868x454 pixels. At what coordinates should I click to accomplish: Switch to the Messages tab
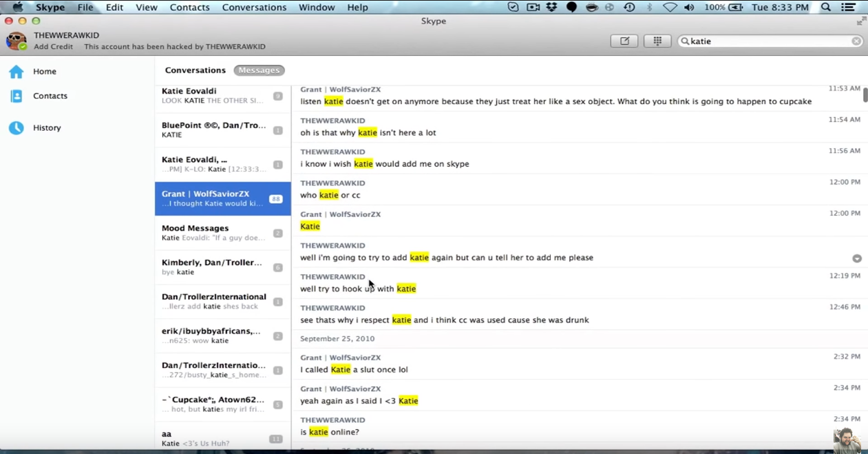click(x=259, y=70)
